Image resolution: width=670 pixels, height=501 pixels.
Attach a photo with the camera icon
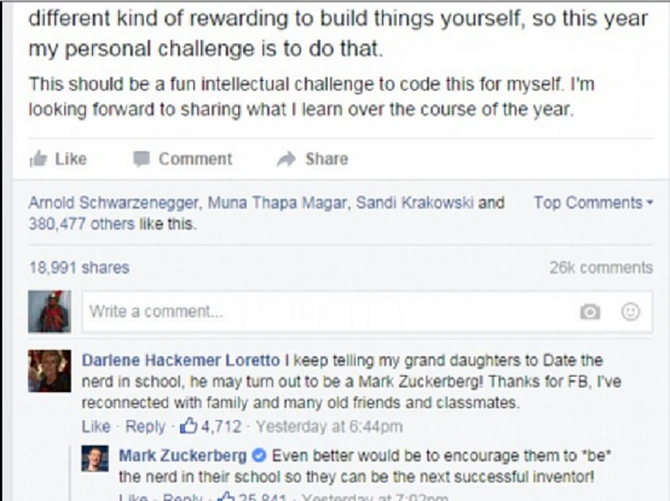(591, 311)
